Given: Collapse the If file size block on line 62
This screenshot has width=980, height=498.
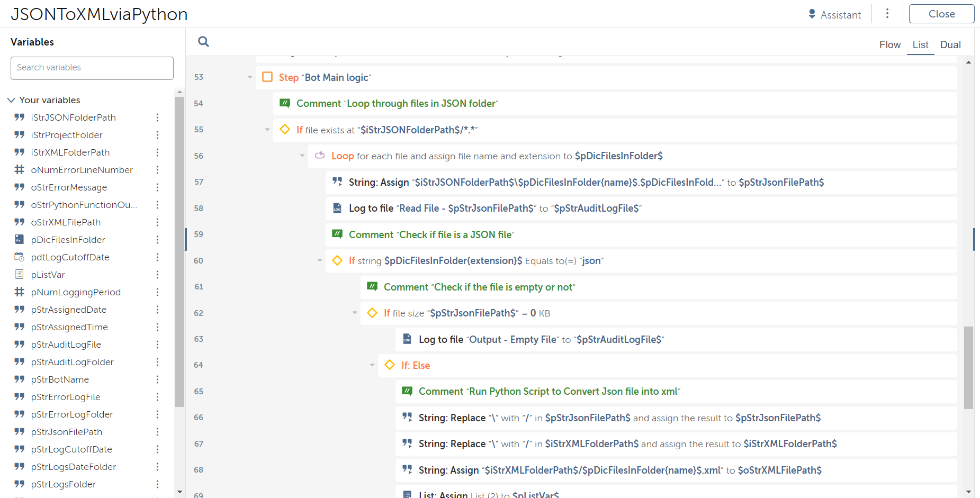Looking at the screenshot, I should click(x=355, y=313).
